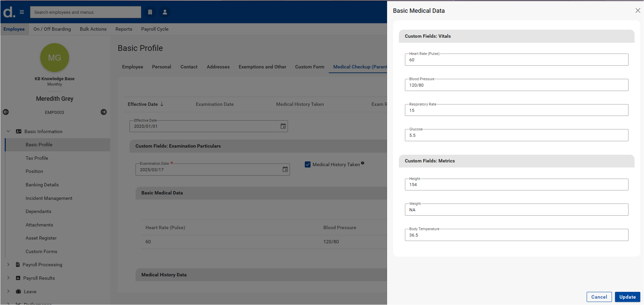This screenshot has width=644, height=305.
Task: Click the company building icon in header
Action: [150, 12]
